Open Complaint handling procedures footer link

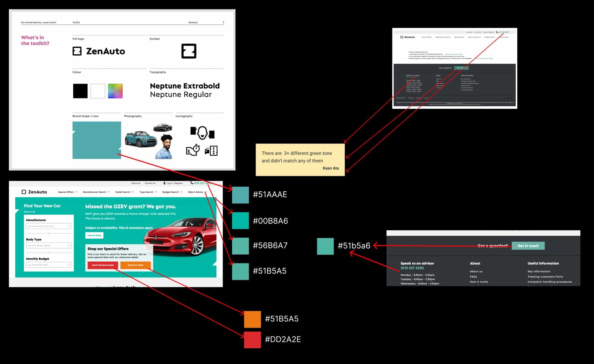click(550, 282)
